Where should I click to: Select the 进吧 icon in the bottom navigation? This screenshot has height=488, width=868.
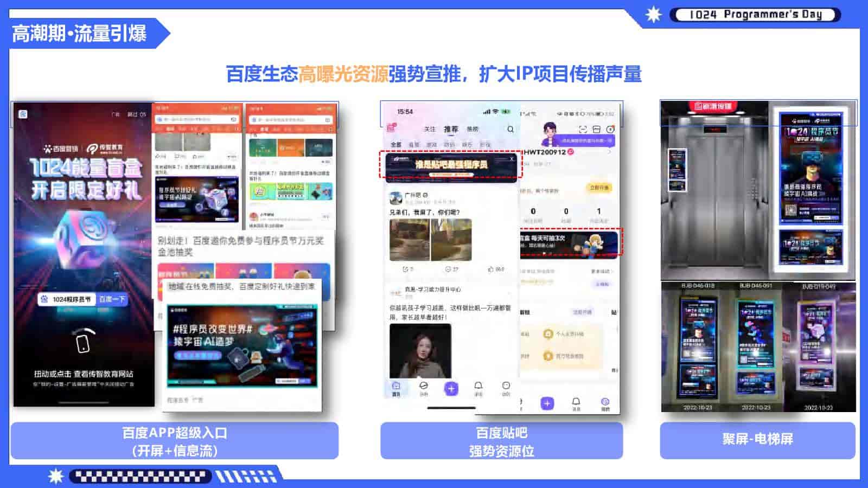point(424,387)
